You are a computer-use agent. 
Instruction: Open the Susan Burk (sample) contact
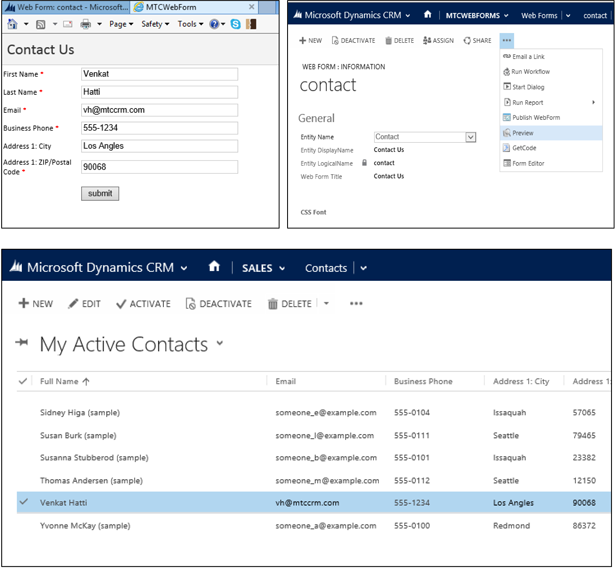tap(78, 435)
